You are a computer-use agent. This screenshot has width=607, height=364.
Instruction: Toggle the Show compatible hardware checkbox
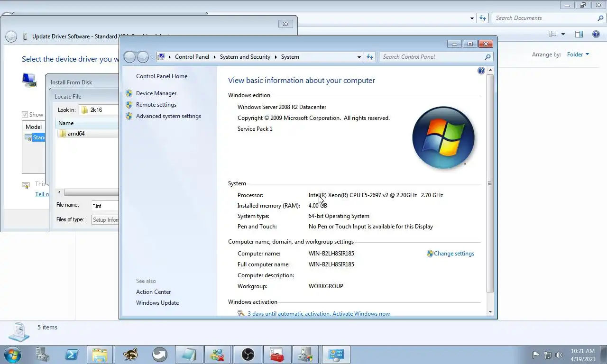[x=25, y=115]
